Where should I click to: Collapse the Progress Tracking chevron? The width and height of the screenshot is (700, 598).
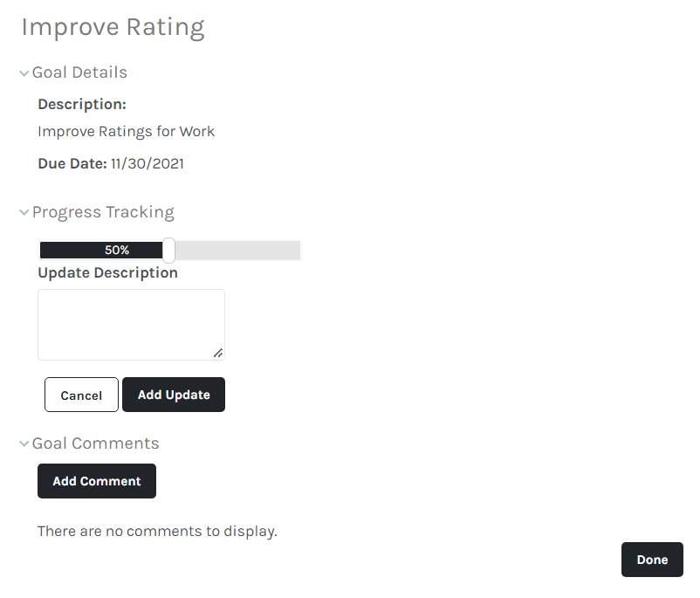coord(24,213)
